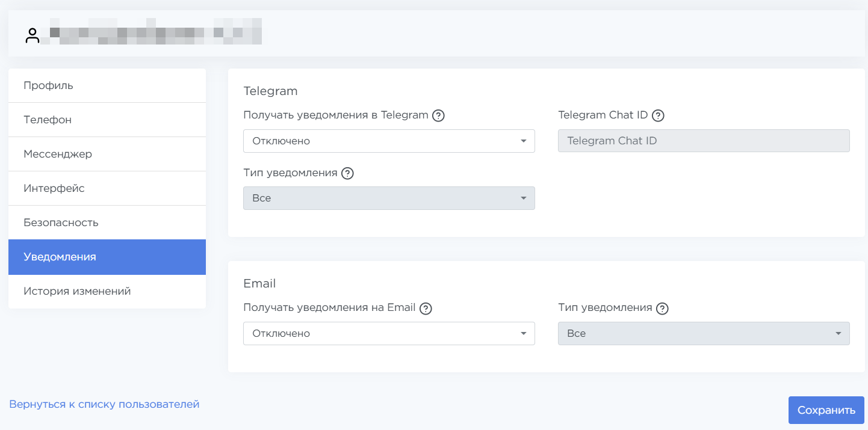Click the user profile icon in header

33,35
